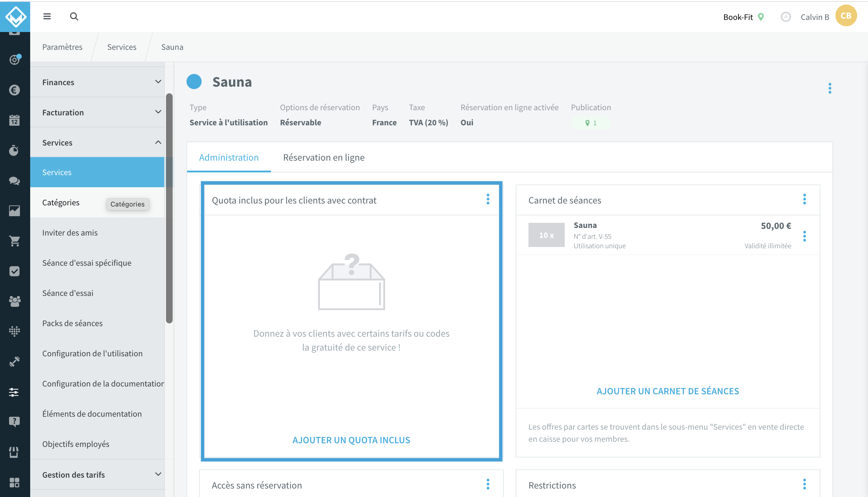Click the sidebar vertical scrollbar
Image resolution: width=868 pixels, height=497 pixels.
(169, 208)
